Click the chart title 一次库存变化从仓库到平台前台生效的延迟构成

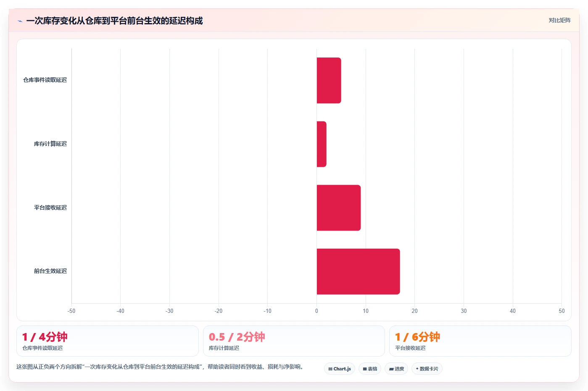pos(114,21)
